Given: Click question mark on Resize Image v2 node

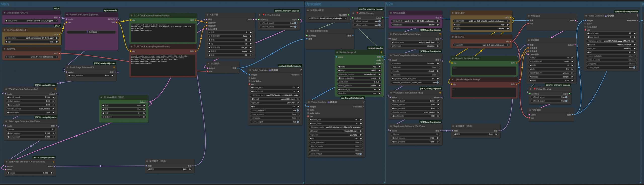Looking at the screenshot, I should pos(381,52).
